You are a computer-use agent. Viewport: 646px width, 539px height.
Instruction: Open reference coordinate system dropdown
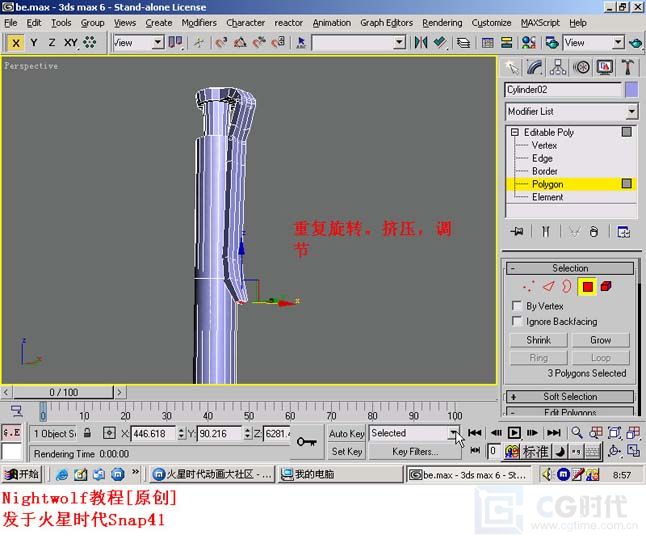pyautogui.click(x=158, y=42)
